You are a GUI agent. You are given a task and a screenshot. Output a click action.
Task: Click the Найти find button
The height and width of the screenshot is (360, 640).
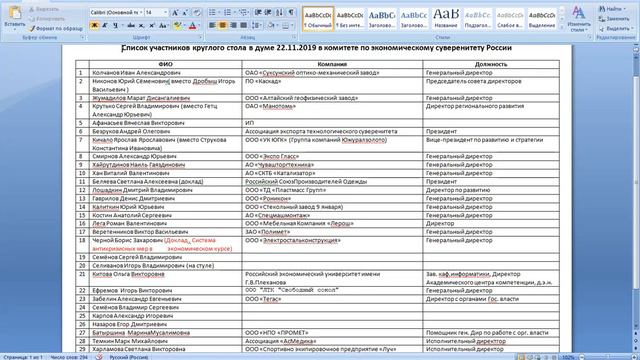[612, 9]
